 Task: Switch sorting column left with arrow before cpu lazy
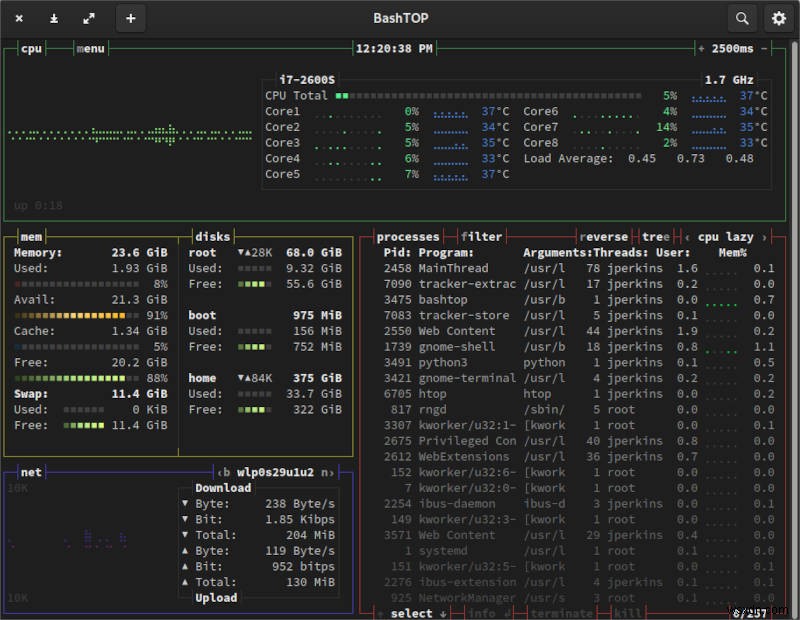(687, 237)
